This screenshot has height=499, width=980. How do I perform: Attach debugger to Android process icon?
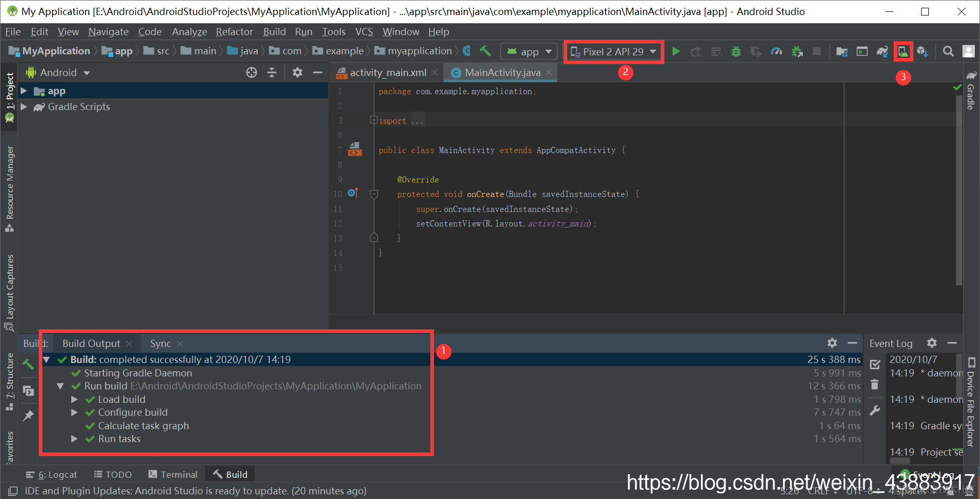click(x=797, y=51)
